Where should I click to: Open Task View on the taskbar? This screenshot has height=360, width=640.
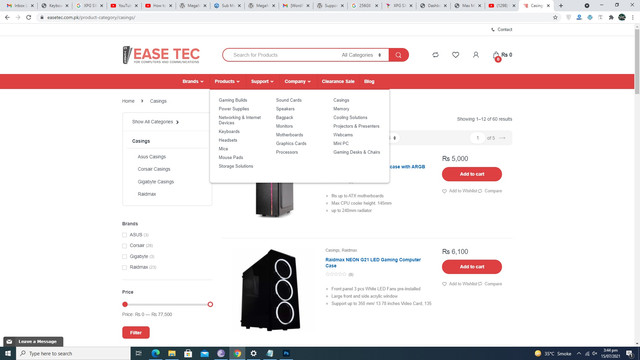(x=139, y=353)
